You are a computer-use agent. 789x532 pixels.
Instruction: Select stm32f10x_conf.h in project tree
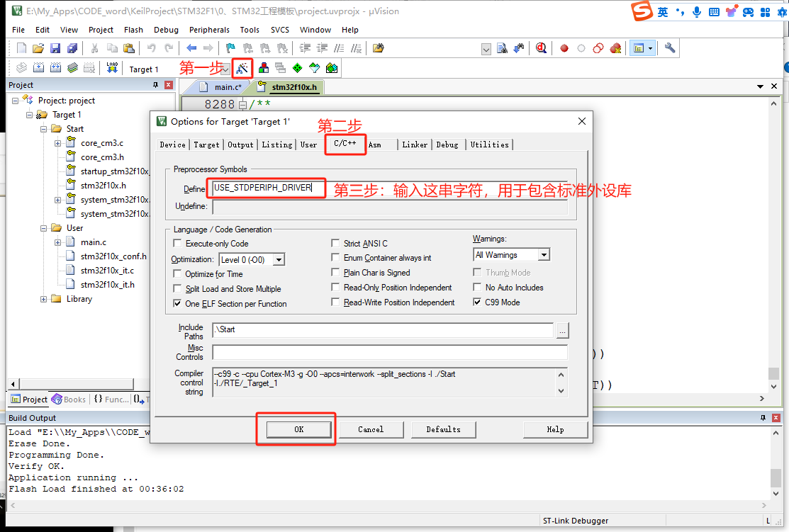(x=113, y=256)
